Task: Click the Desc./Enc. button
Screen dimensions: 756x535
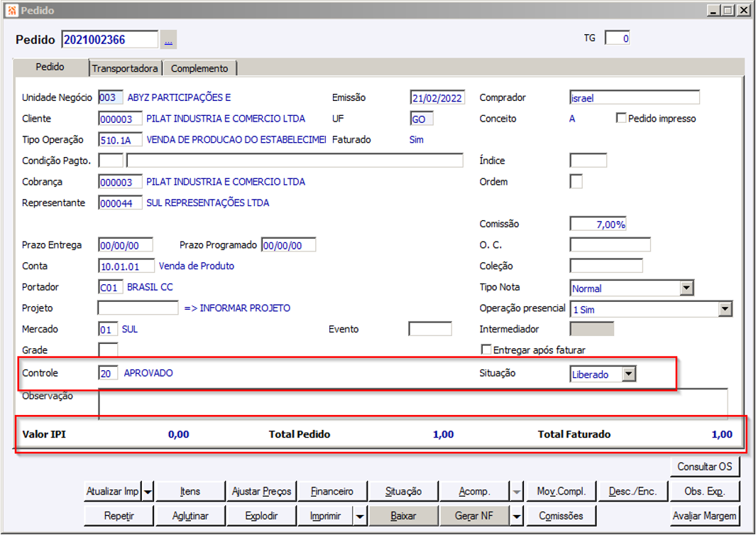Action: pyautogui.click(x=632, y=492)
